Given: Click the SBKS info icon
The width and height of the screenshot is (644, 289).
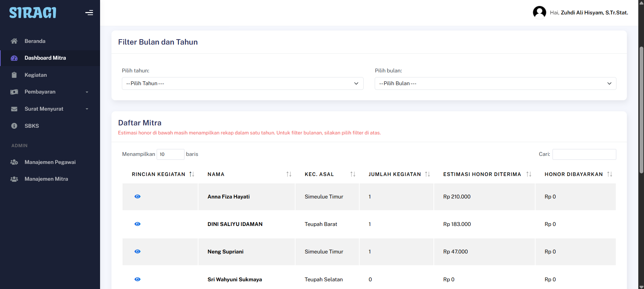Looking at the screenshot, I should click(x=14, y=126).
